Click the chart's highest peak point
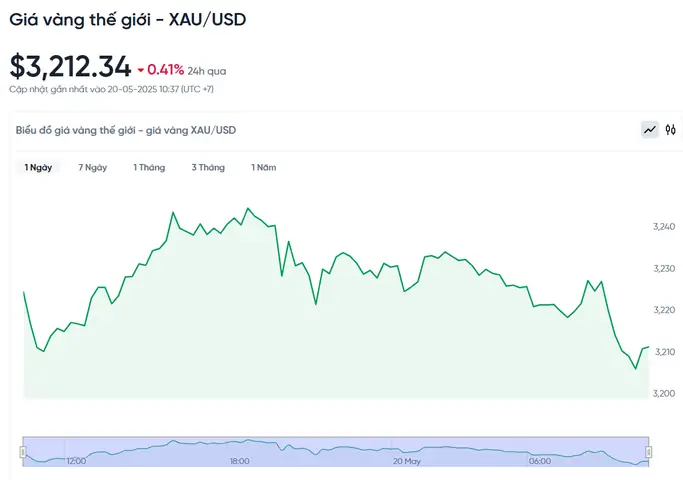The height and width of the screenshot is (480, 683). point(248,208)
